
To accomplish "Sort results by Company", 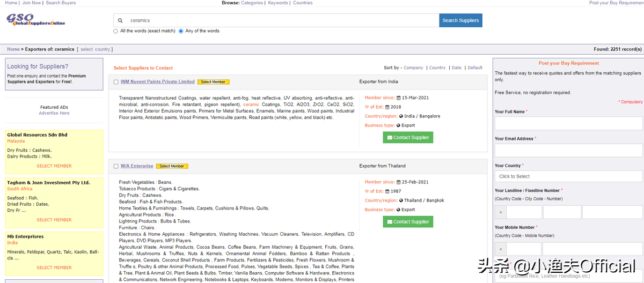I will pyautogui.click(x=413, y=68).
